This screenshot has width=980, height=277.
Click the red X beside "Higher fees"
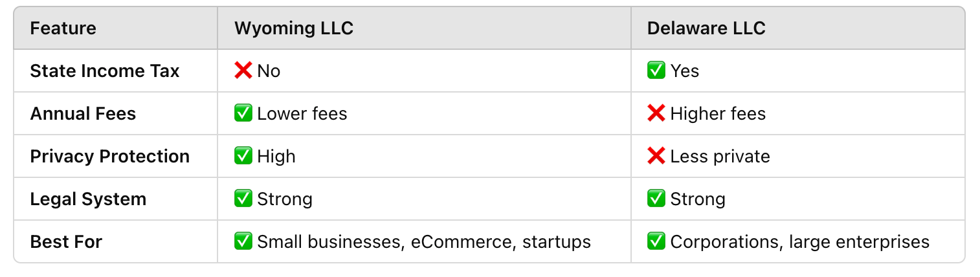point(656,113)
